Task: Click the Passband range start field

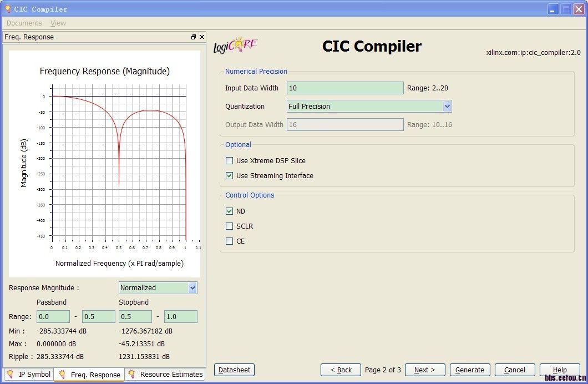Action: click(53, 316)
